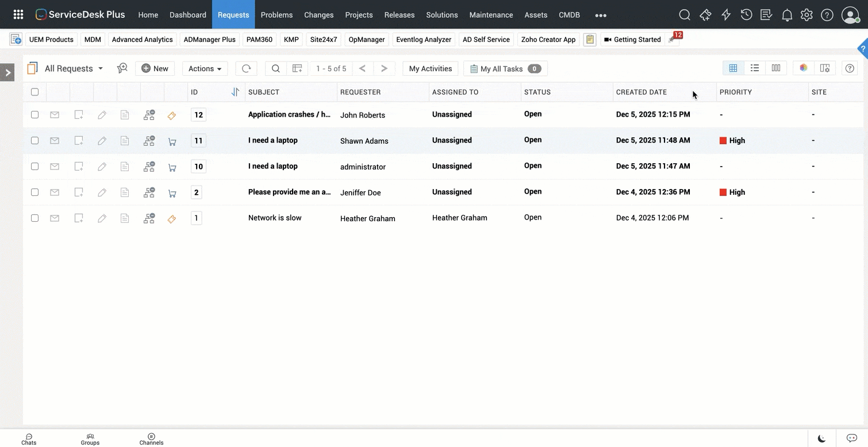Toggle dark mode moon icon
The image size is (868, 447).
tap(822, 439)
